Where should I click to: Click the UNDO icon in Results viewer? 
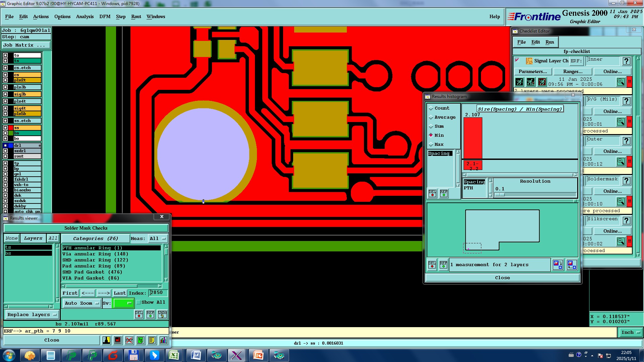[x=162, y=314]
